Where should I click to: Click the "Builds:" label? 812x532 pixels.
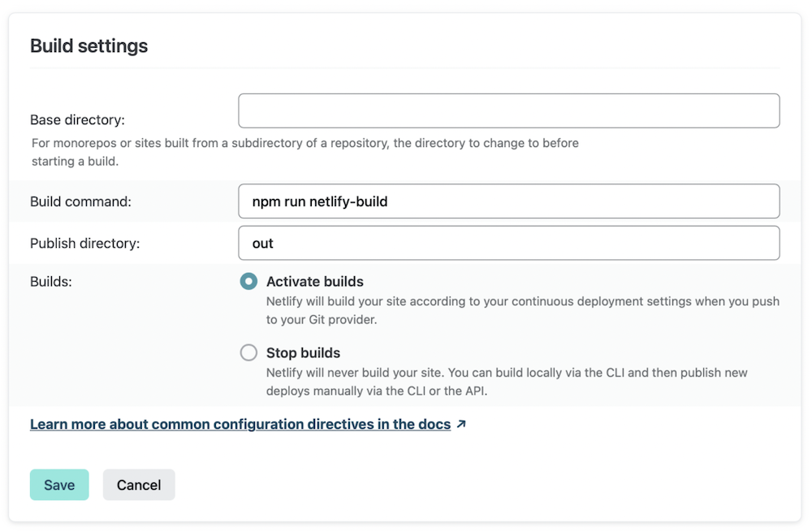[x=53, y=282]
